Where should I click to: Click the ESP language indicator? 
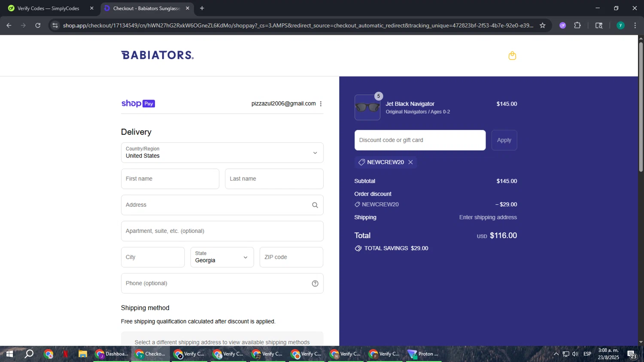click(587, 354)
